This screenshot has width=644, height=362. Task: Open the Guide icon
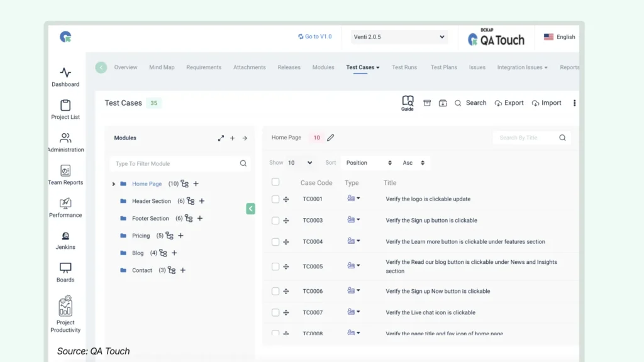click(408, 103)
